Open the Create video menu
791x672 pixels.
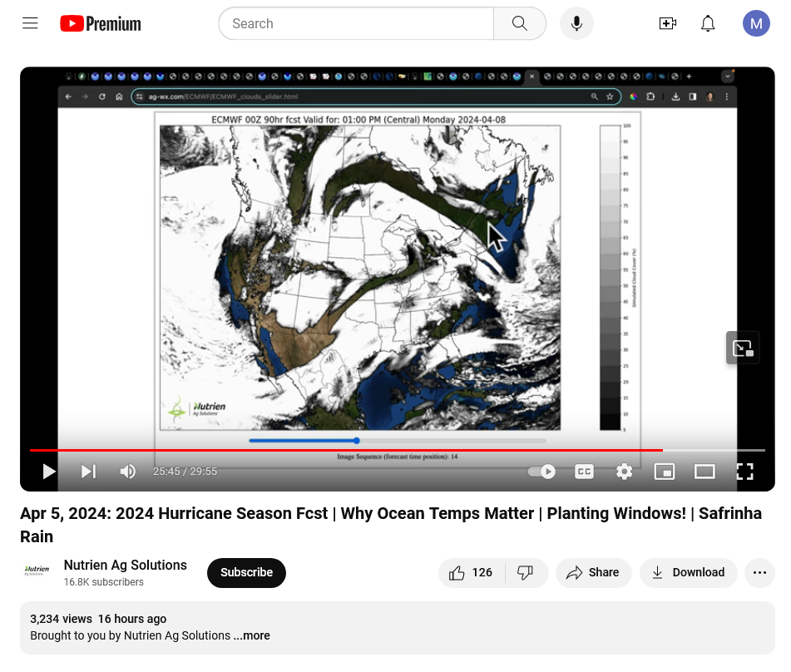667,23
